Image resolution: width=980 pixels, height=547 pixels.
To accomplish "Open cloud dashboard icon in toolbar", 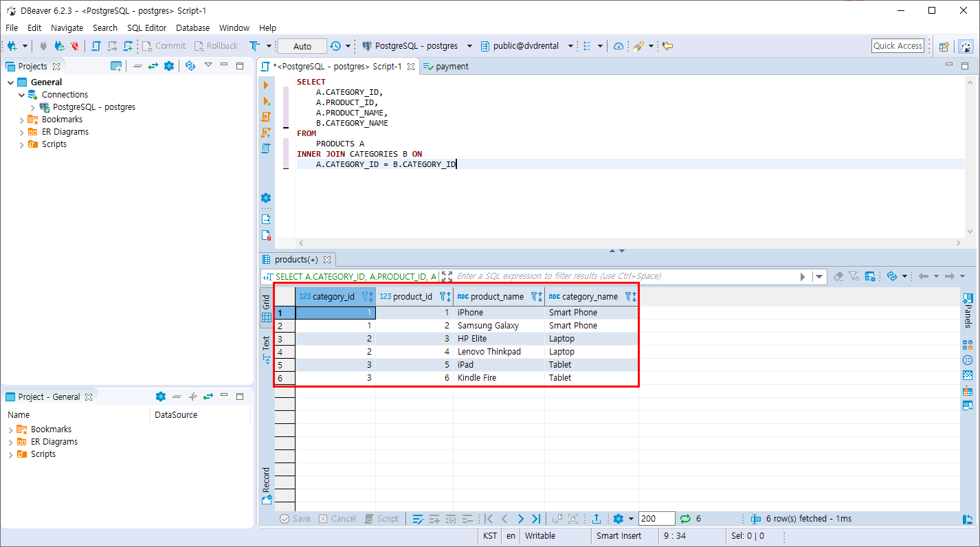I will (x=619, y=46).
